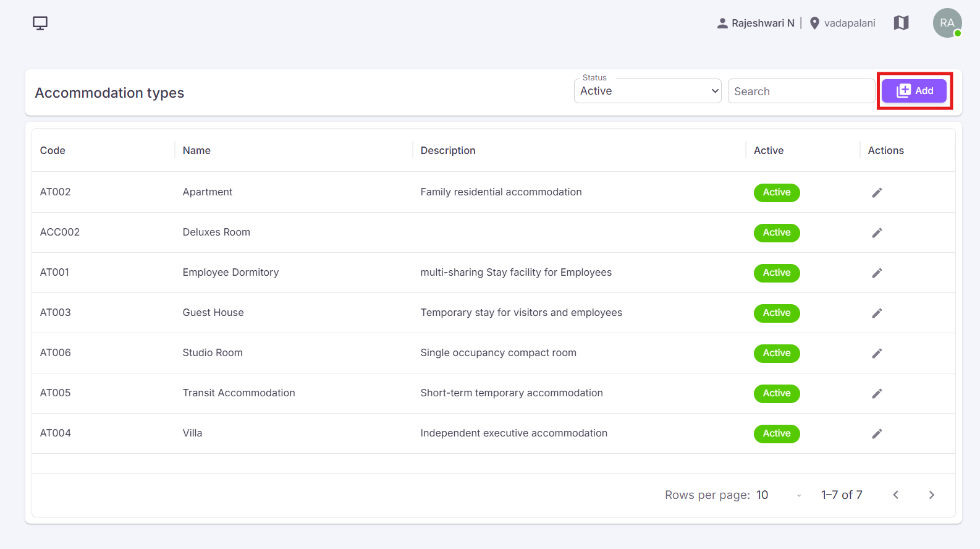Click 'multi-sharing Stay facility for Employees' description

pyautogui.click(x=516, y=272)
